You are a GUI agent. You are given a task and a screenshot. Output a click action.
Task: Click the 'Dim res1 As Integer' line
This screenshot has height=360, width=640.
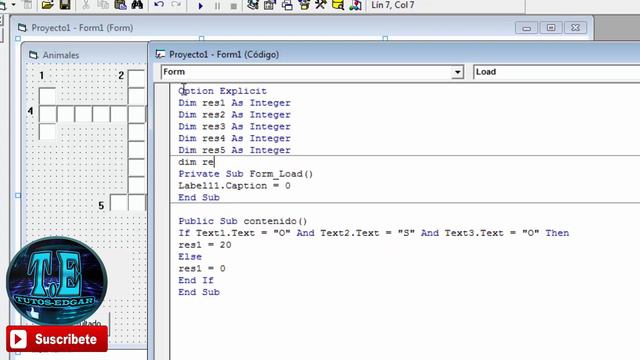pos(234,103)
